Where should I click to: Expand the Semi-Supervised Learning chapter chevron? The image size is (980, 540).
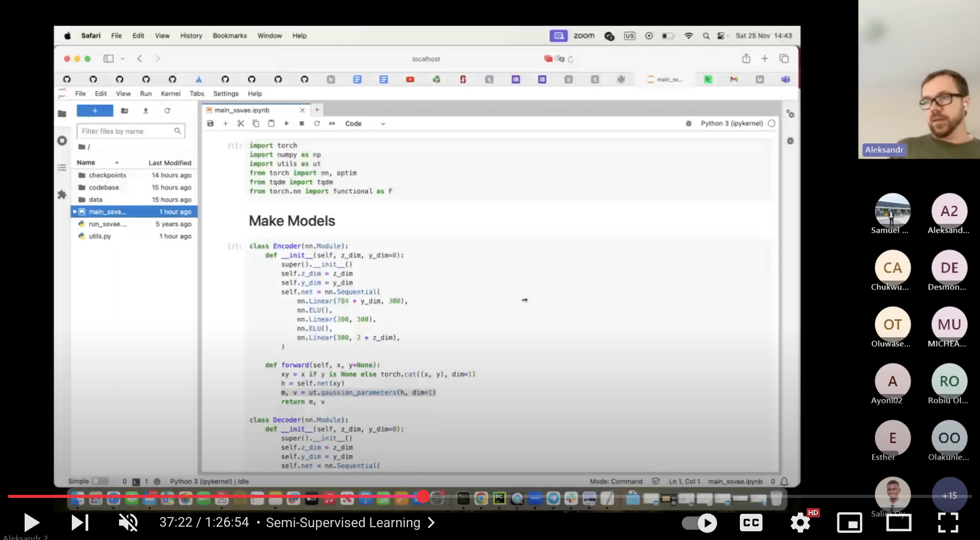tap(432, 523)
